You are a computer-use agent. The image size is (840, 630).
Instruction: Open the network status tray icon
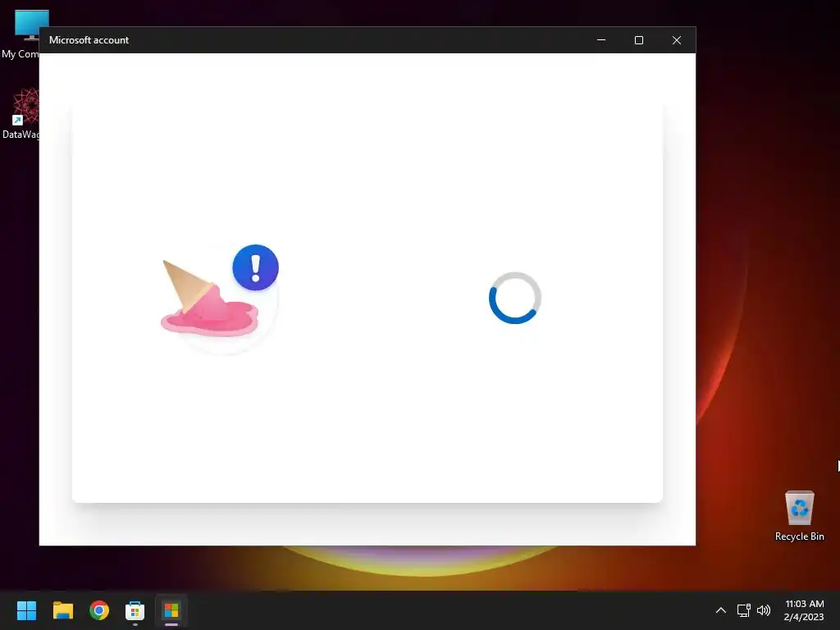pyautogui.click(x=743, y=610)
